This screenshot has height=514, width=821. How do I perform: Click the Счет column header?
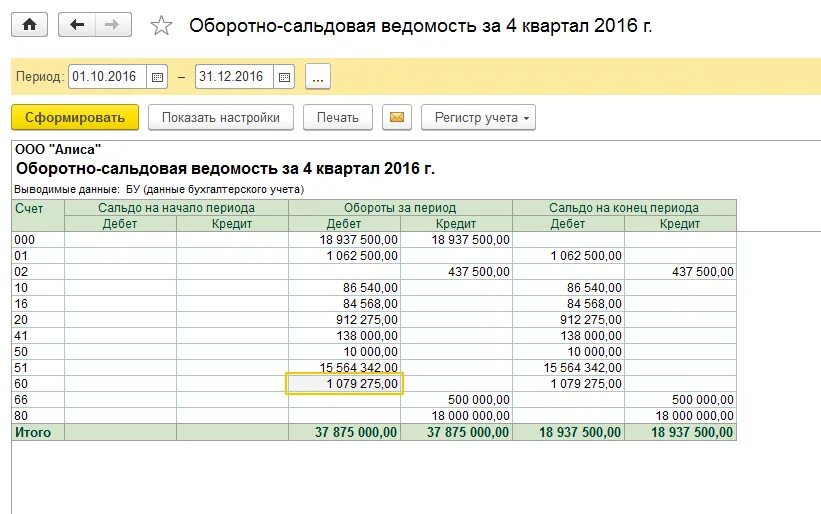pos(38,215)
